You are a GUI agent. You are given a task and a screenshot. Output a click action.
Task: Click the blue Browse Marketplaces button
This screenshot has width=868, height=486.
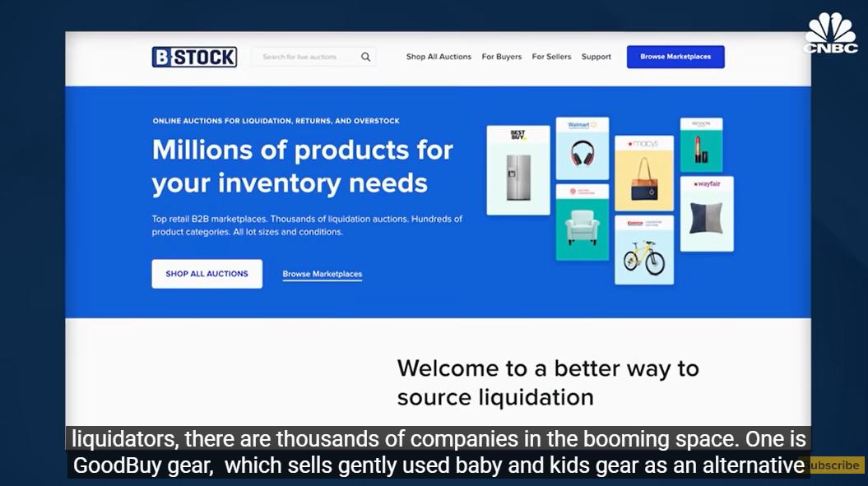[675, 57]
